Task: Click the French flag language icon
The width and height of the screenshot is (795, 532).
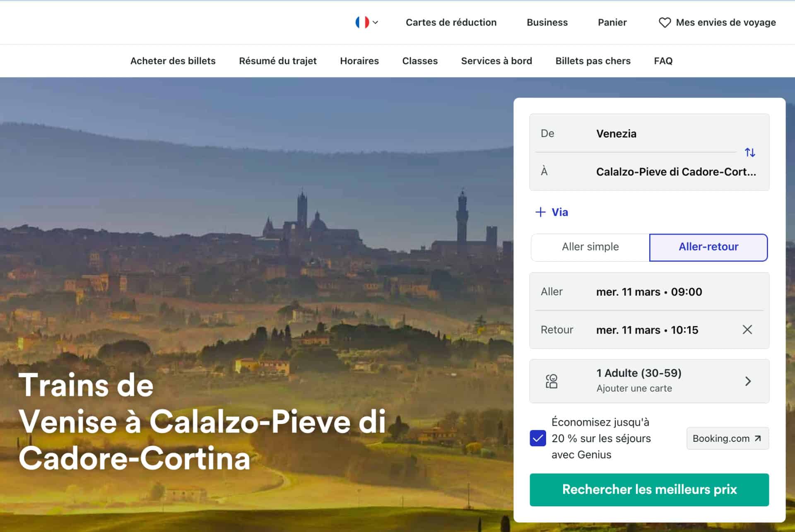Action: [362, 22]
